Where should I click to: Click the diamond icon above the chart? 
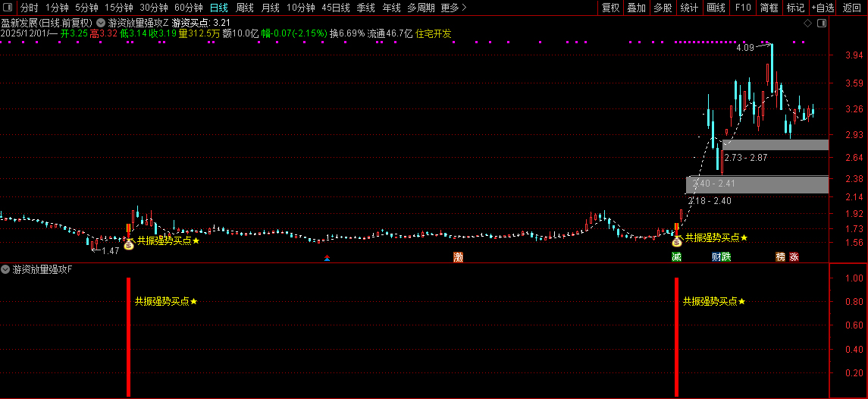[x=807, y=25]
